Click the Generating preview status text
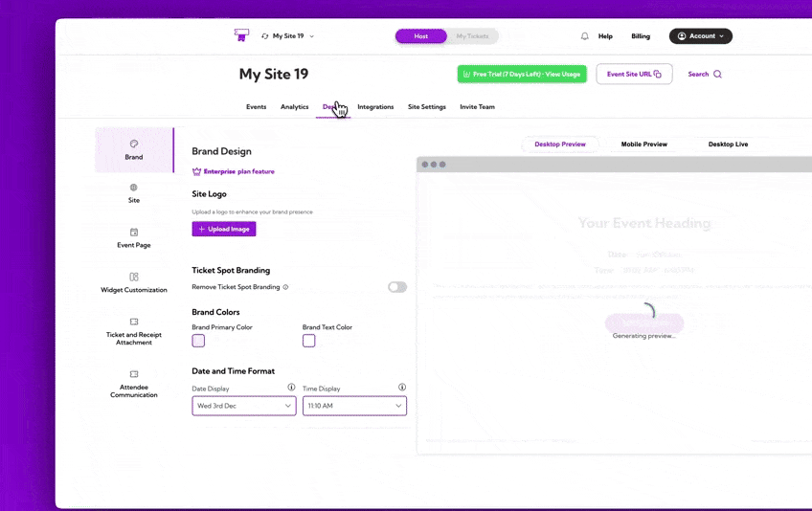This screenshot has height=511, width=812. coord(644,336)
